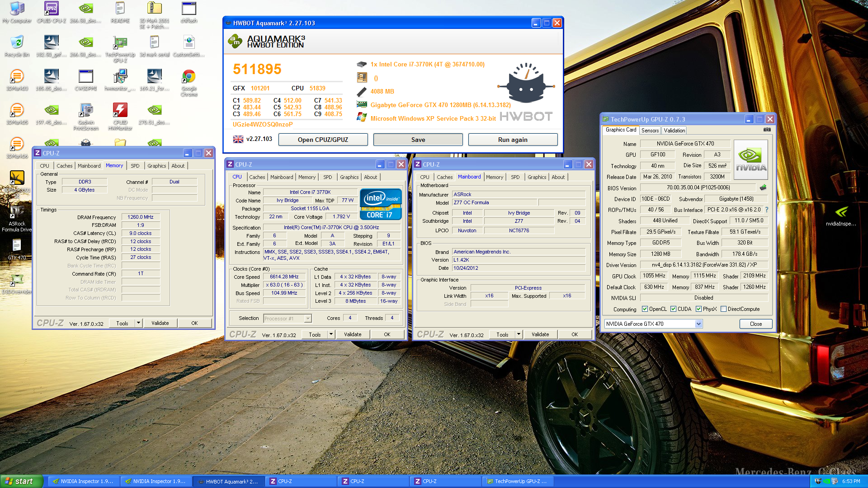Select the hwmonitor installer icon
The width and height of the screenshot is (868, 488).
point(120,80)
